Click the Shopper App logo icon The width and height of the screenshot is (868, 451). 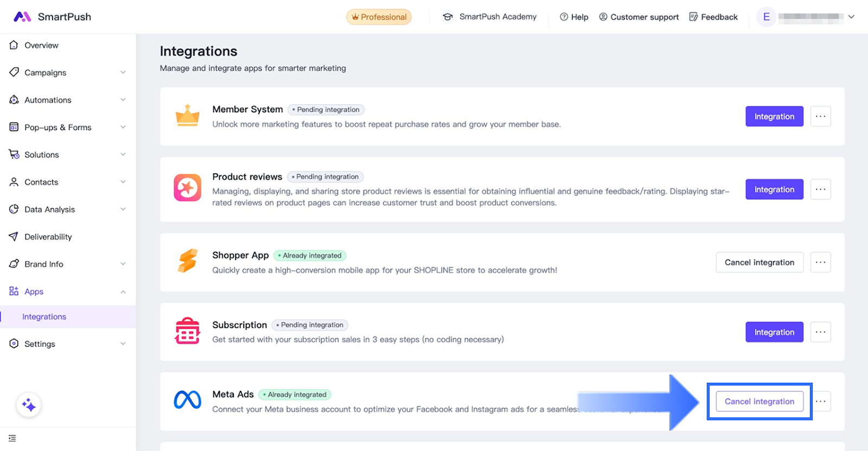187,261
